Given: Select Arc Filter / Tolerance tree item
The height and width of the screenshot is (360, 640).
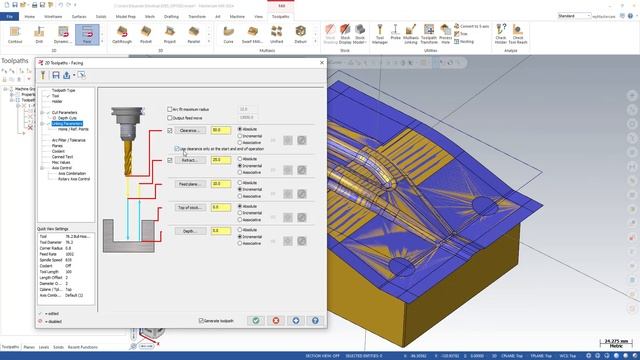Looking at the screenshot, I should [69, 140].
